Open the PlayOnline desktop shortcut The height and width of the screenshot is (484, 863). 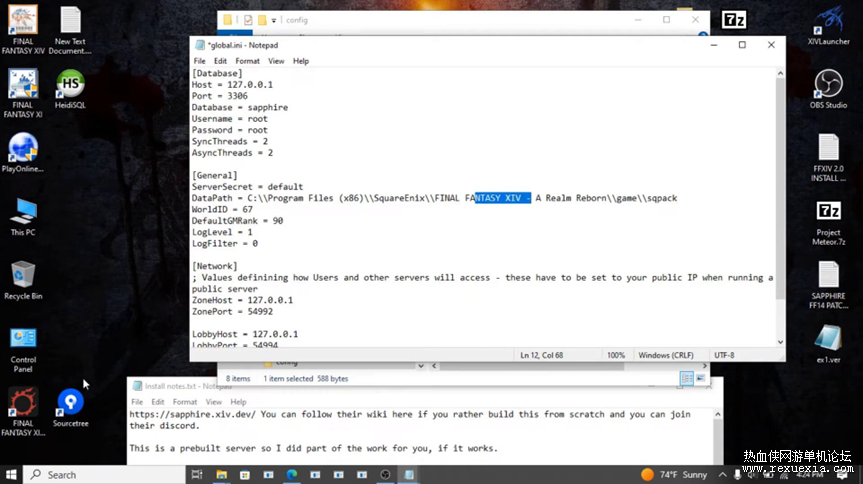click(x=23, y=153)
